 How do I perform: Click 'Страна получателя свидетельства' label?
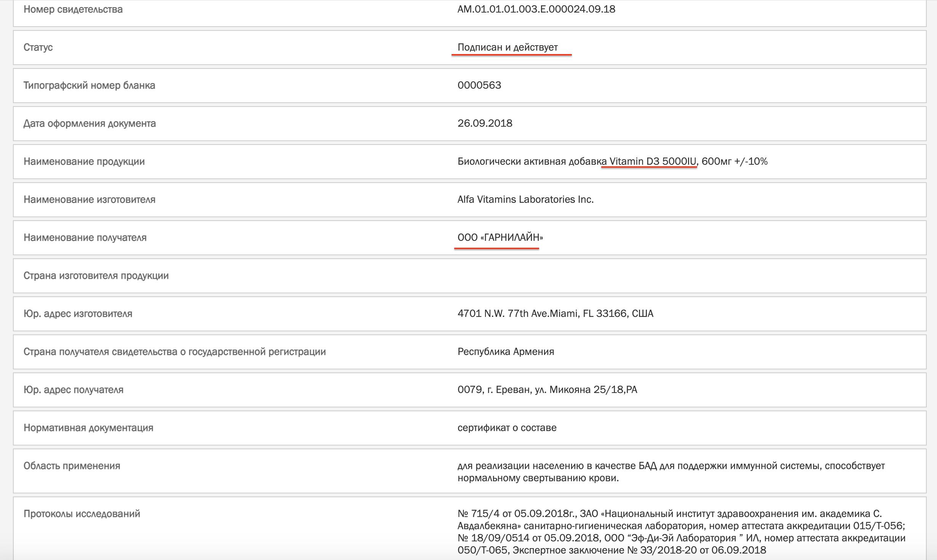(175, 352)
